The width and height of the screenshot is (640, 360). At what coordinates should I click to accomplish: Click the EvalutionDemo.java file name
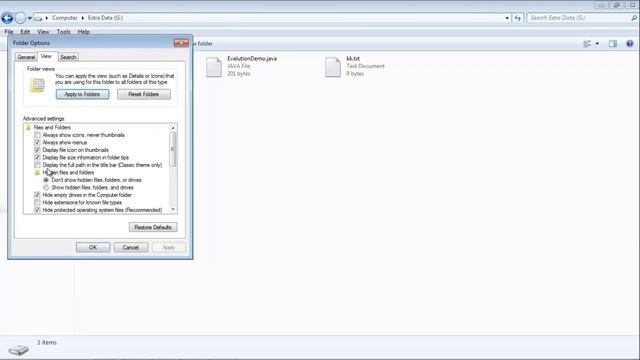coord(252,59)
